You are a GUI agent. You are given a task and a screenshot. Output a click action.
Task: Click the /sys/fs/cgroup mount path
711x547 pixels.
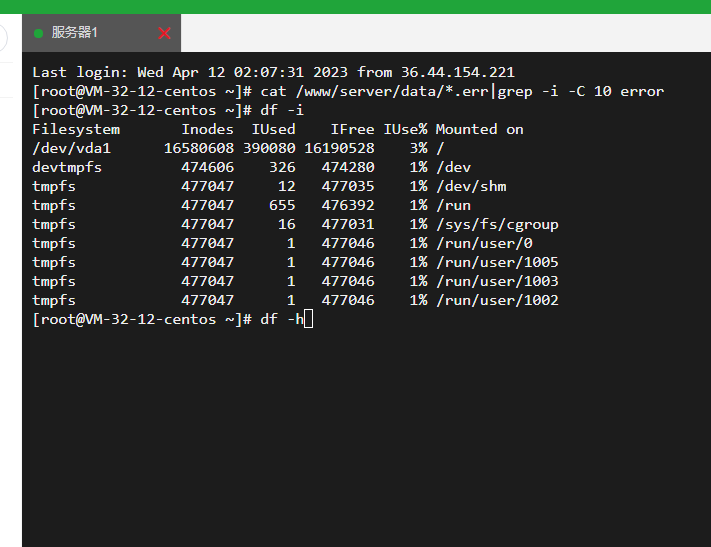pos(497,224)
